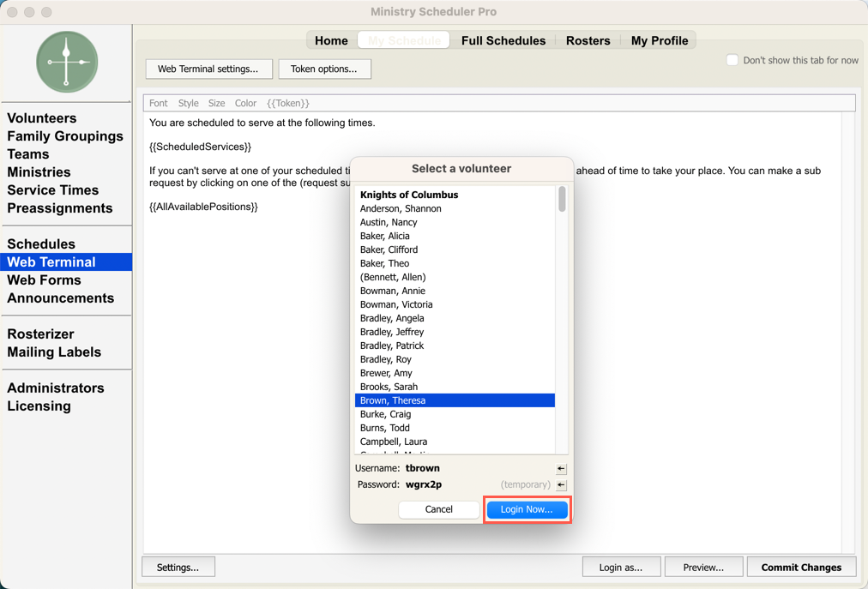
Task: Open Mailing Labels in the sidebar
Action: [54, 352]
